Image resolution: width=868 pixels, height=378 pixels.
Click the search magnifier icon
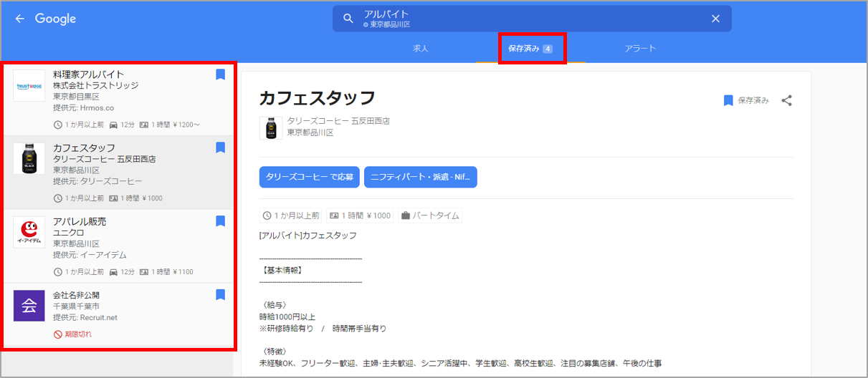[348, 19]
